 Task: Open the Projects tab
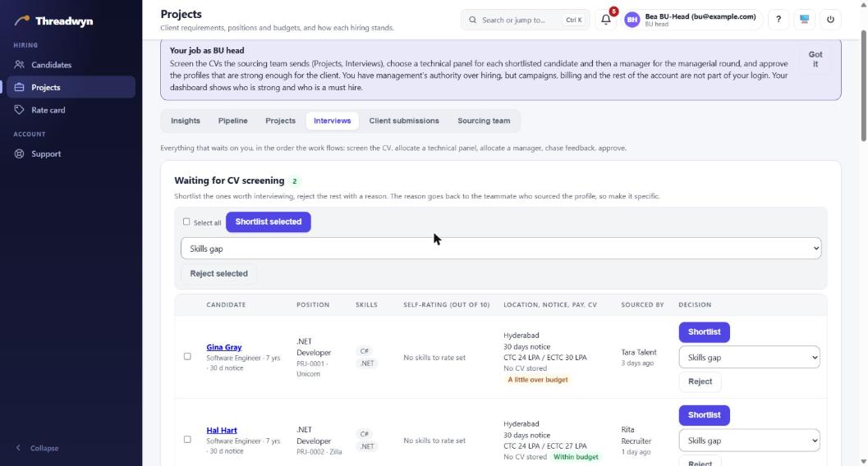pos(280,121)
